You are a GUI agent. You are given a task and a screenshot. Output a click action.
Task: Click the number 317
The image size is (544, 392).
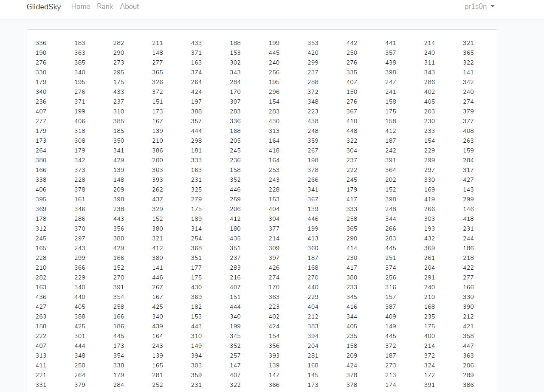click(468, 170)
